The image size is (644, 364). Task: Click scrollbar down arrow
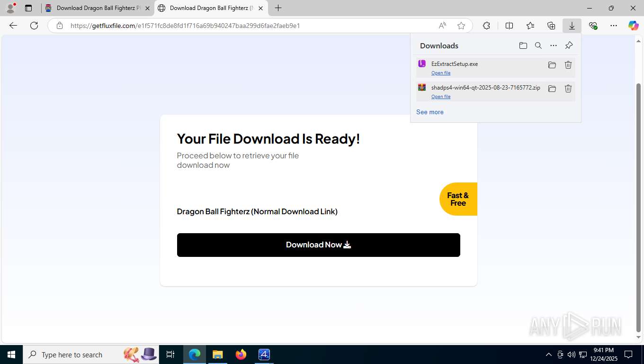coord(638,337)
